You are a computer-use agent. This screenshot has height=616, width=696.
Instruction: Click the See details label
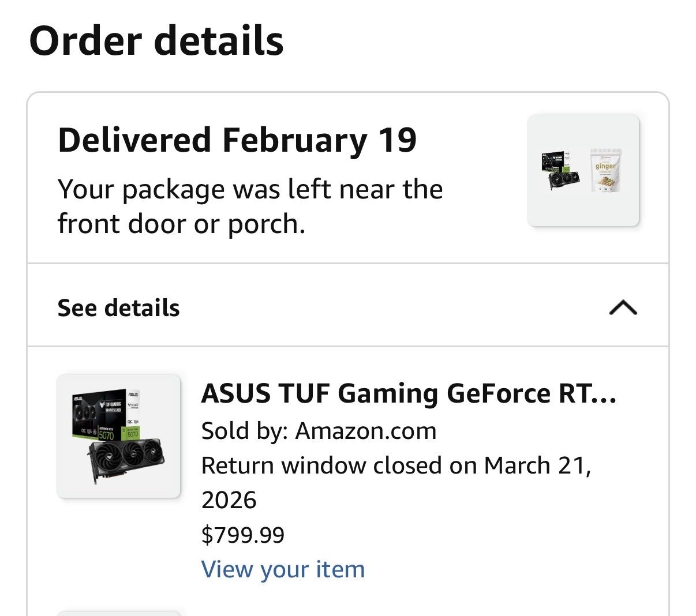click(119, 308)
